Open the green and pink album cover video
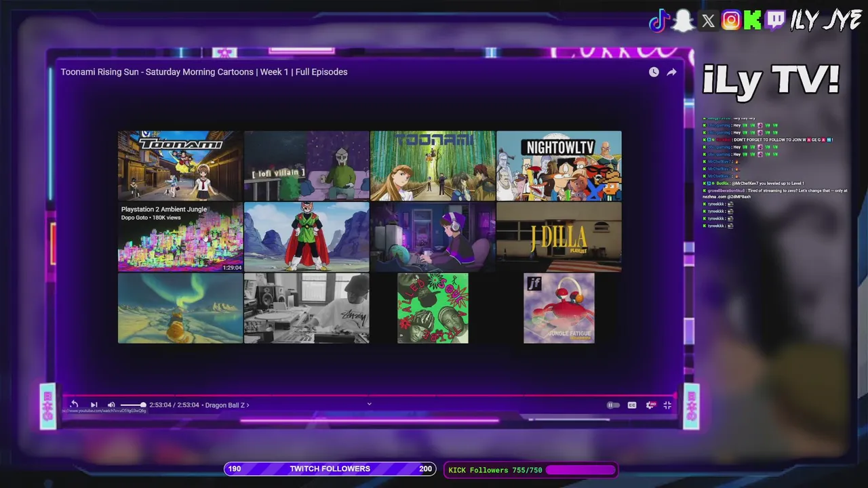Image resolution: width=868 pixels, height=488 pixels. [433, 308]
